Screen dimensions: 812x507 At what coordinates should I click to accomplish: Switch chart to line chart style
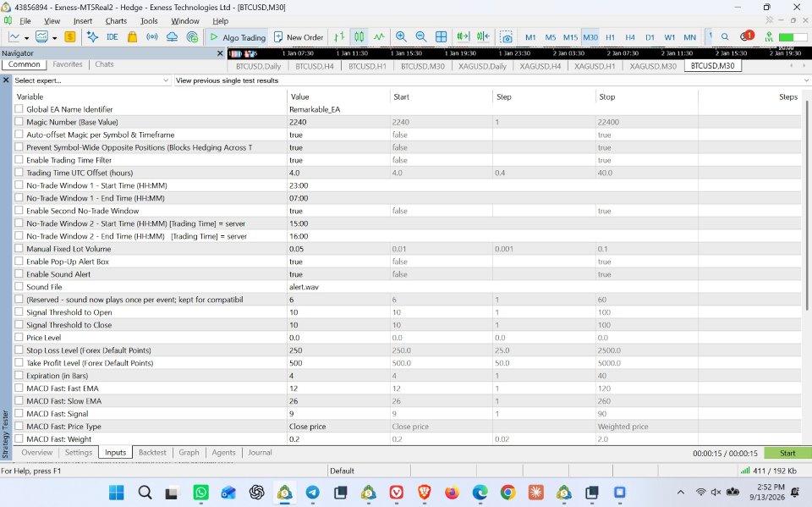(x=379, y=36)
